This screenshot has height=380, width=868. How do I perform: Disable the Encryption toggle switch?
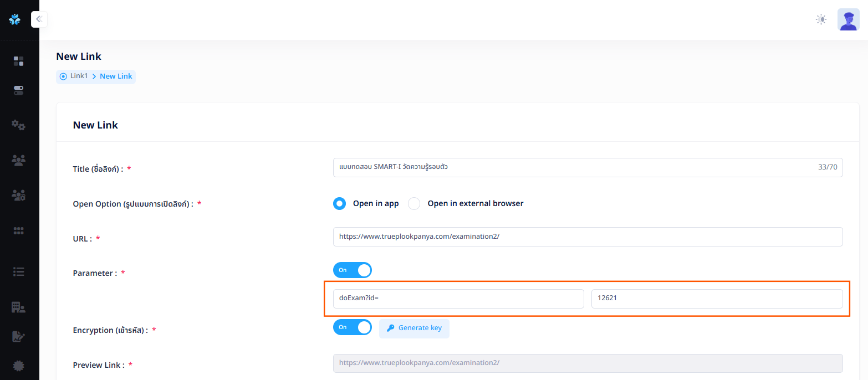(353, 327)
